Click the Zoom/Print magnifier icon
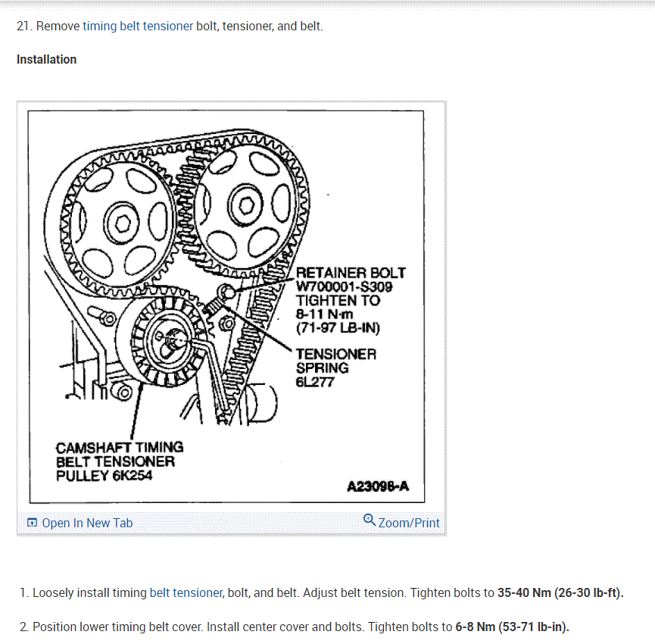Screen dimensions: 655x644 coord(370,520)
